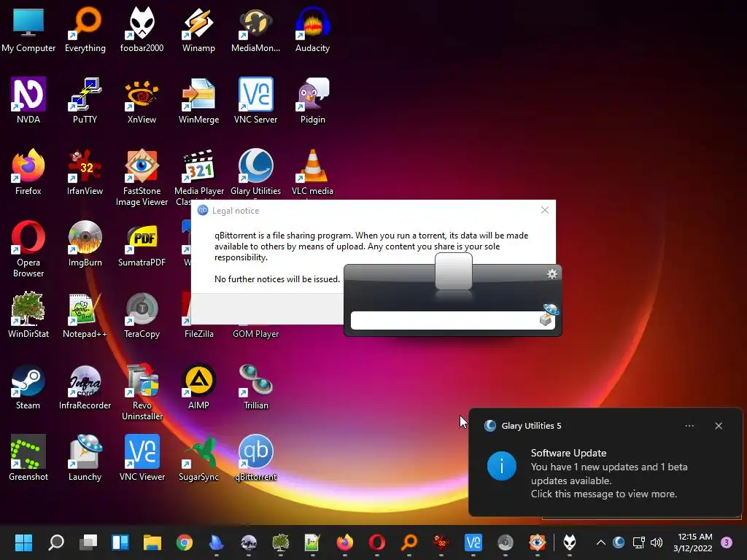Open the foobar2000 desktop shortcut
The image size is (747, 560).
click(x=142, y=28)
